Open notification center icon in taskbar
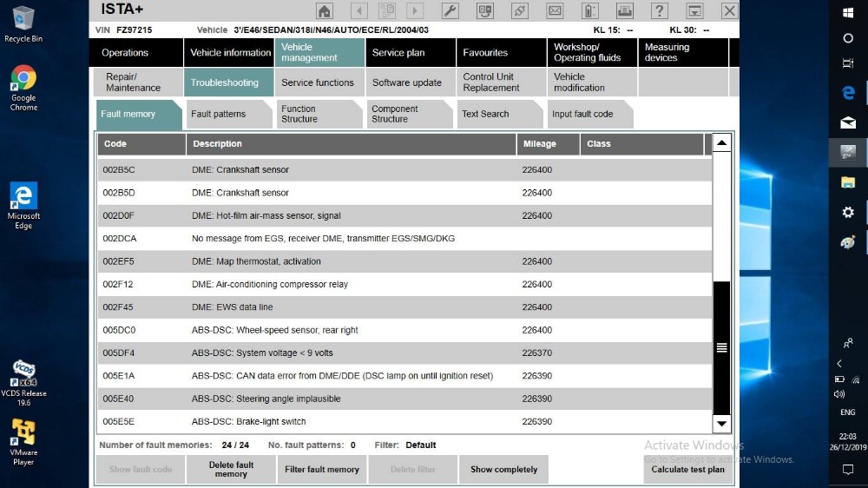Screen dimensions: 868x488 pos(847,470)
